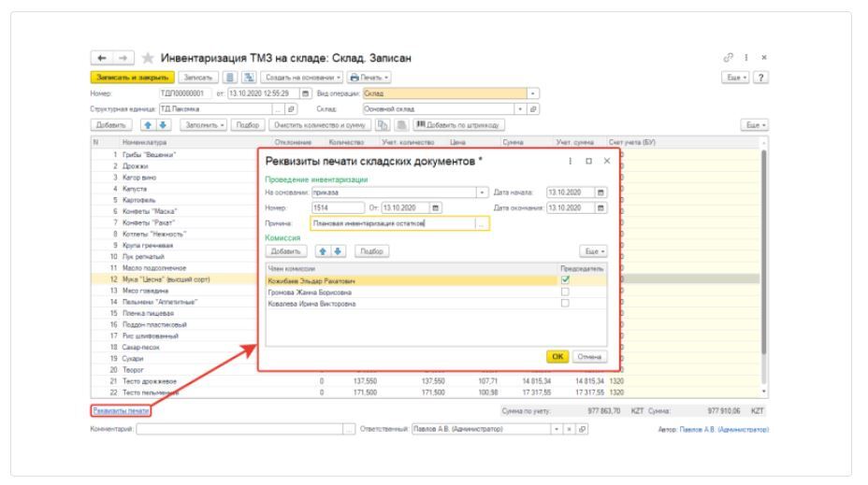The width and height of the screenshot is (868, 485).
Task: Open calendar for Дата окончания field
Action: tap(600, 208)
